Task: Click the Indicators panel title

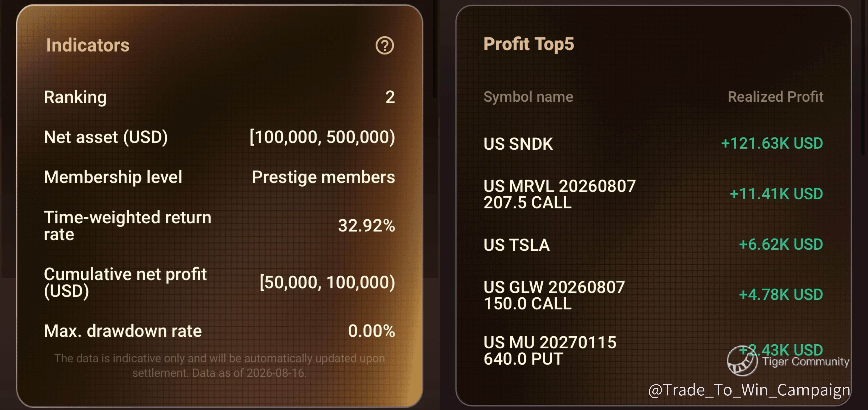Action: coord(88,45)
